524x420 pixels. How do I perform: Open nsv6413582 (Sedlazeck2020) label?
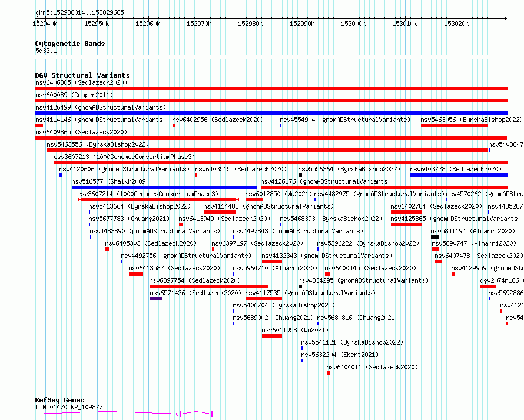(174, 268)
